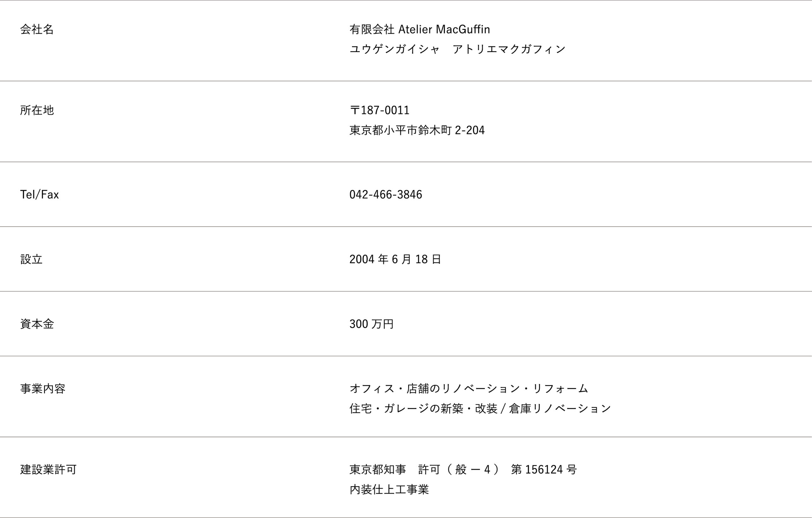Click line オフィス・店舗のリノベーション・リフォーム
This screenshot has height=518, width=812.
pyautogui.click(x=469, y=389)
